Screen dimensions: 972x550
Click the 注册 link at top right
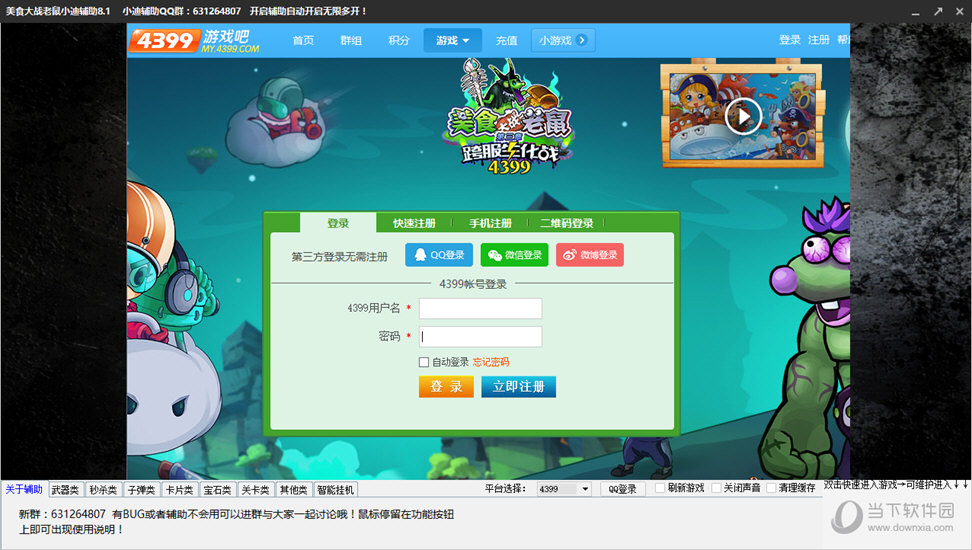[818, 40]
